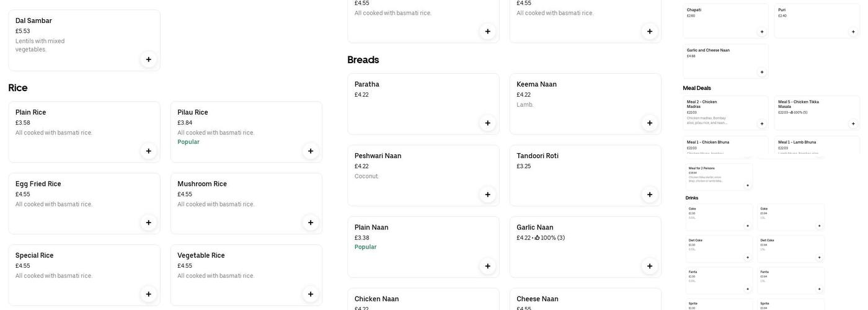Add Meal 5 Chicken Tikka Masala deal
Image resolution: width=868 pixels, height=310 pixels.
[853, 123]
